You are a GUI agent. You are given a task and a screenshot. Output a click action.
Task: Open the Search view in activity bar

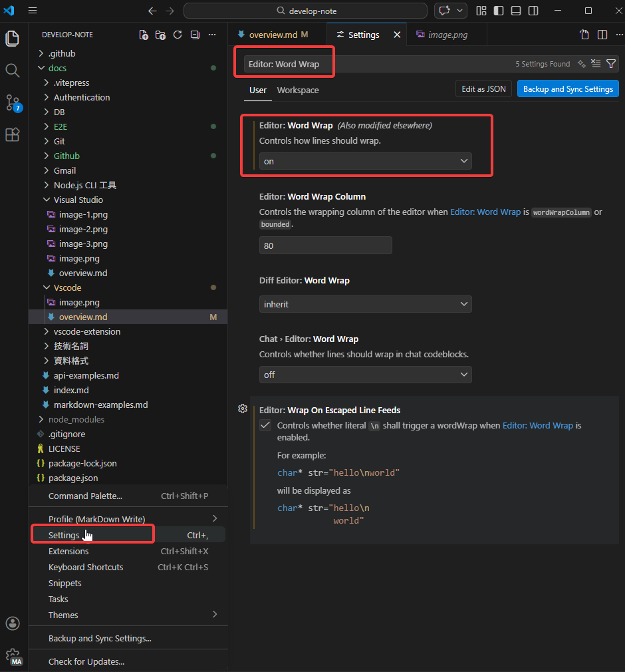13,71
